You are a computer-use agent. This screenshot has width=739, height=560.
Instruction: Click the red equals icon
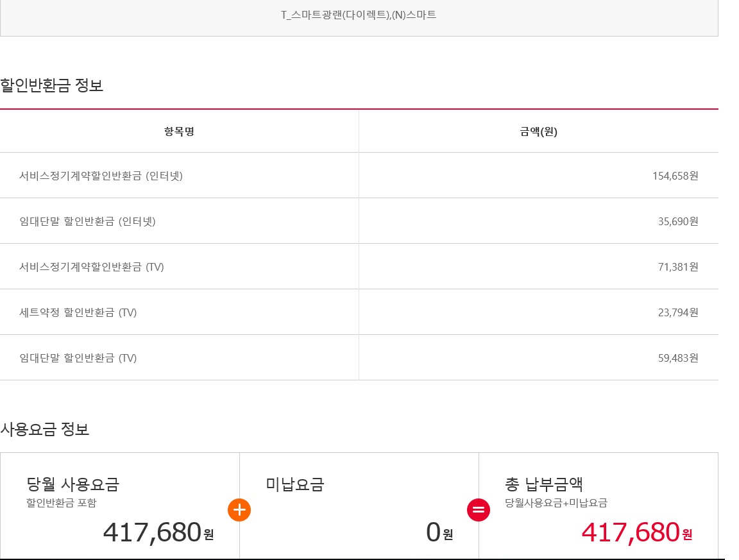(x=479, y=510)
